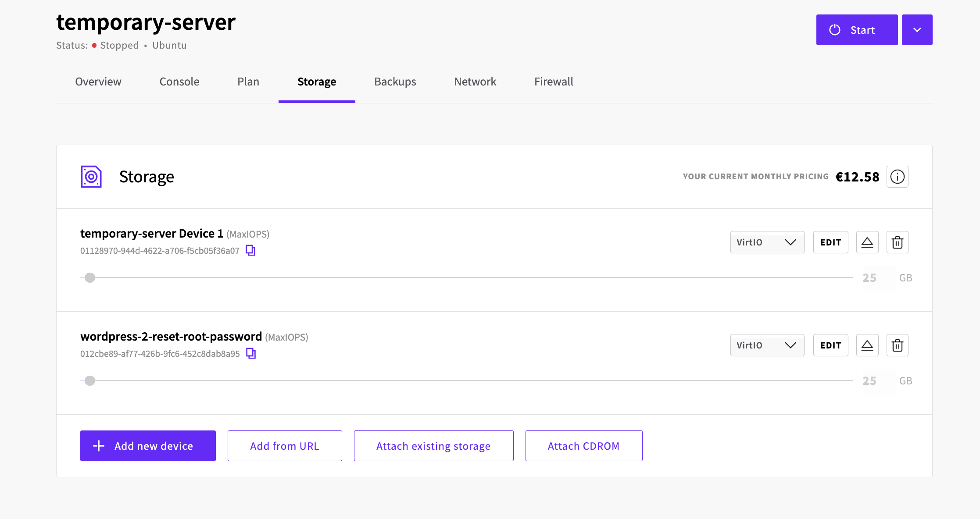Click Add new device button
The height and width of the screenshot is (519, 980).
coord(148,446)
